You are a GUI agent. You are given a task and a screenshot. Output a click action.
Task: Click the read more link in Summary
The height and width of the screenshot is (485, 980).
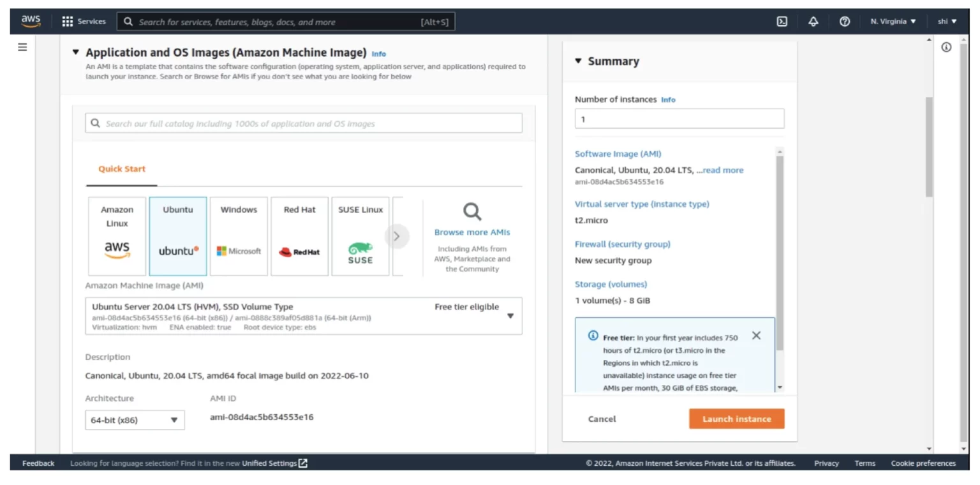click(722, 170)
